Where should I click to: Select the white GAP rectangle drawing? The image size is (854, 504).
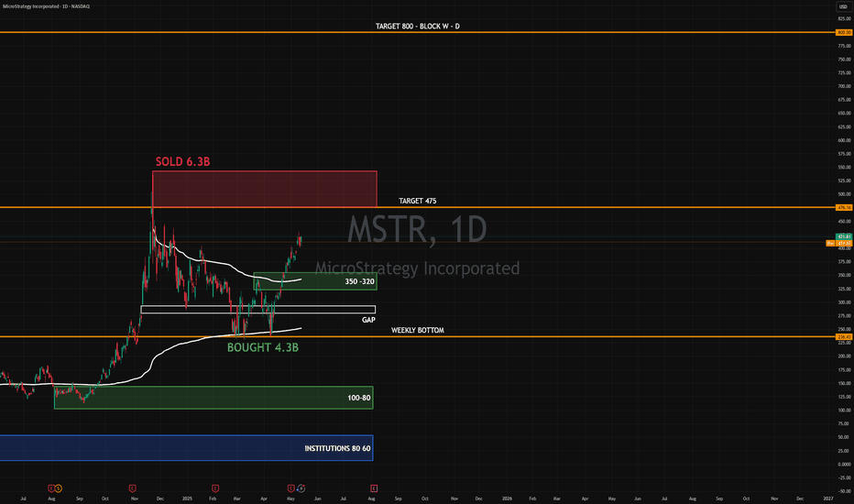tap(258, 310)
